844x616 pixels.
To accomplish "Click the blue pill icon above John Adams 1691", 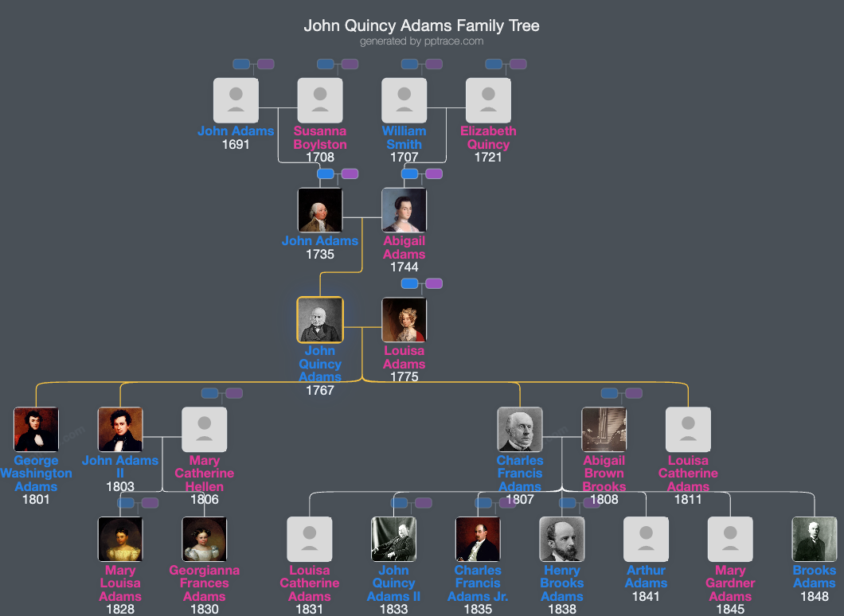I will [240, 64].
